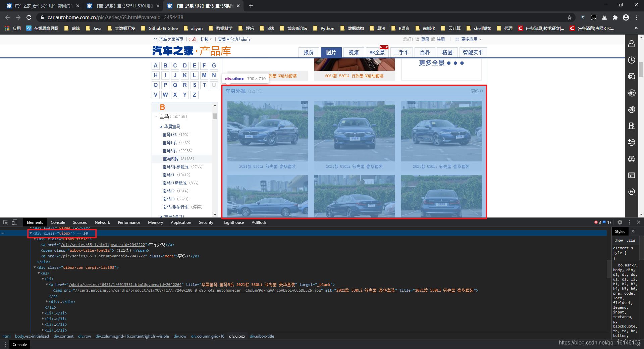
Task: Click the 宝马X1新能源 series link
Action: 174,183
